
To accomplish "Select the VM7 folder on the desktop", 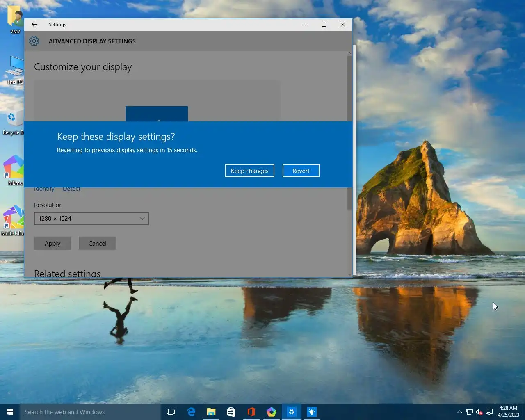I will click(x=15, y=20).
